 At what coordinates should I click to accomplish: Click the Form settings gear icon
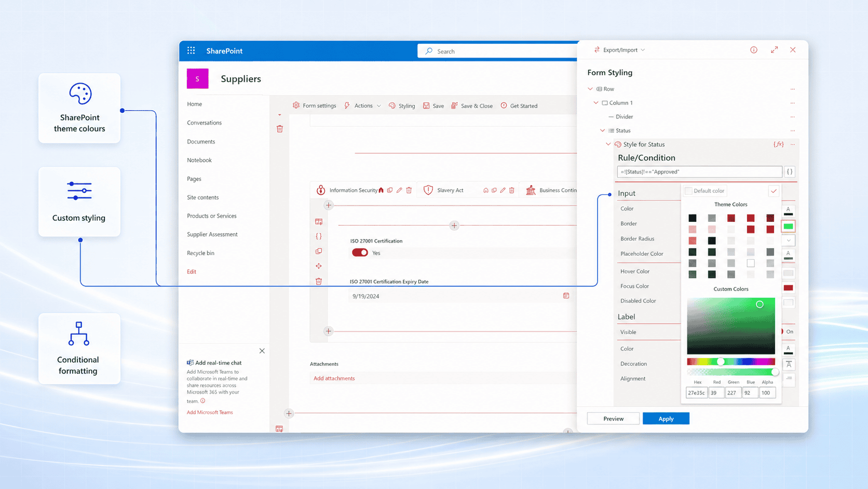[296, 105]
